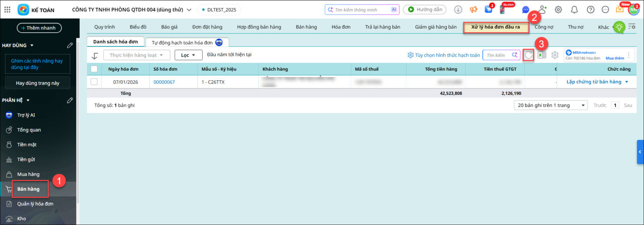Image resolution: width=644 pixels, height=225 pixels.
Task: Expand the Thực hiện hàng loạt dropdown
Action: point(136,55)
